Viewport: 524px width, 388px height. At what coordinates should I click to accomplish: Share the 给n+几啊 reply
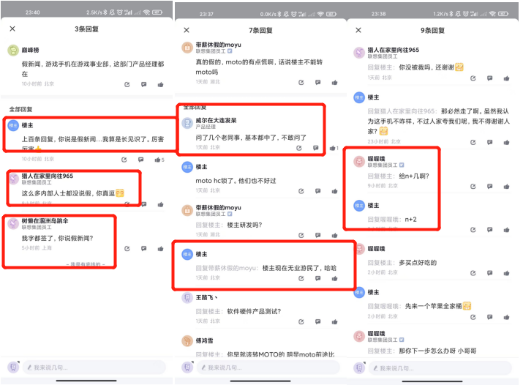473,186
